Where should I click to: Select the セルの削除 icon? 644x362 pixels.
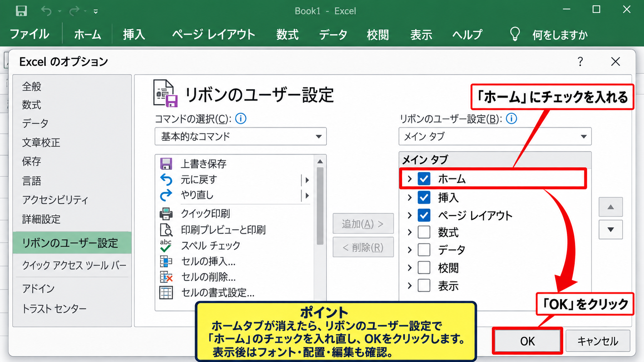point(166,277)
